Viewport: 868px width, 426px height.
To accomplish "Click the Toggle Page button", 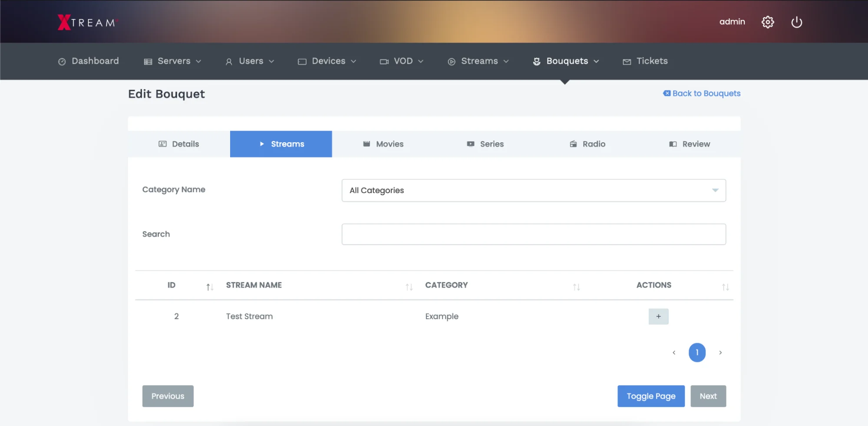I will pos(651,396).
